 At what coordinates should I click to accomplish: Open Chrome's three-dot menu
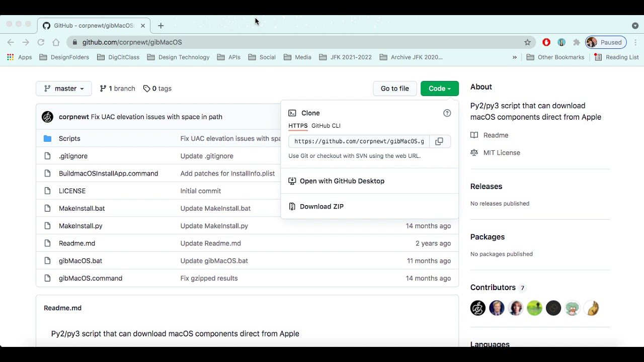635,42
